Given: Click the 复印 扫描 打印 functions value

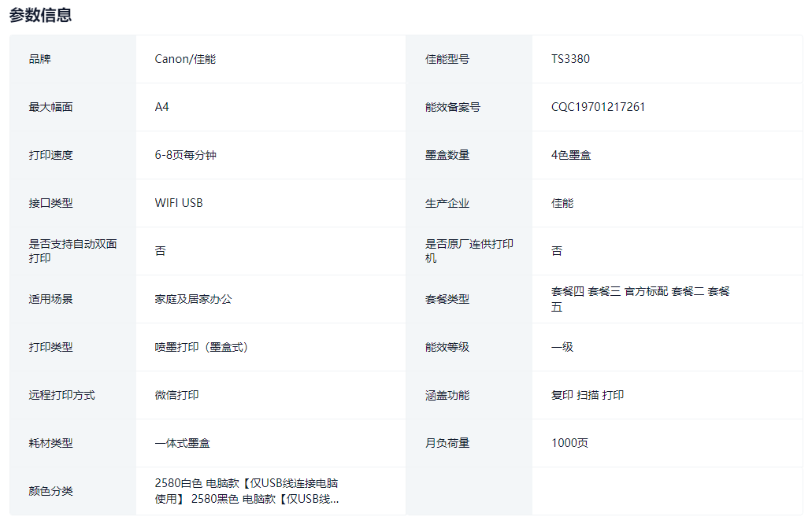Looking at the screenshot, I should [x=588, y=395].
